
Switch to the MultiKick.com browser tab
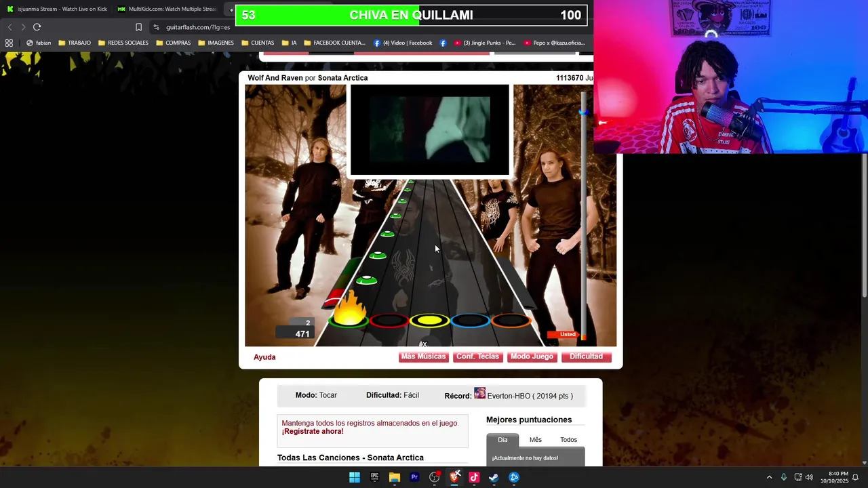coord(167,9)
